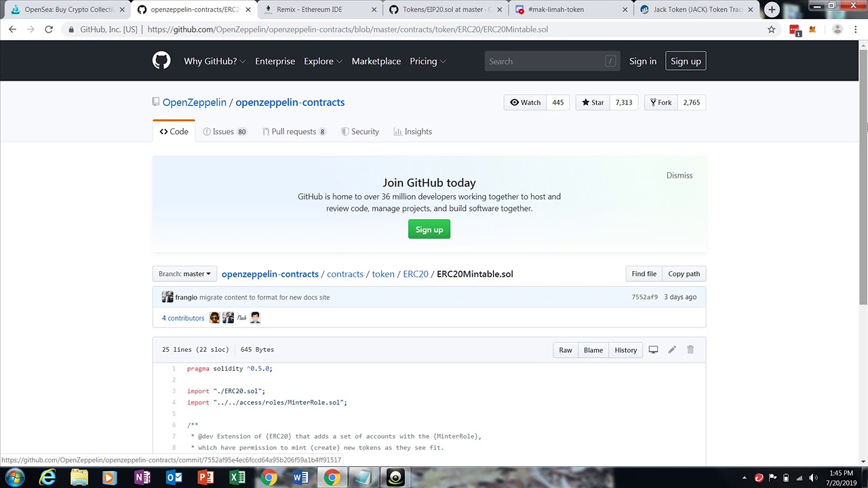868x488 pixels.
Task: Open the Security tab
Action: [x=359, y=131]
